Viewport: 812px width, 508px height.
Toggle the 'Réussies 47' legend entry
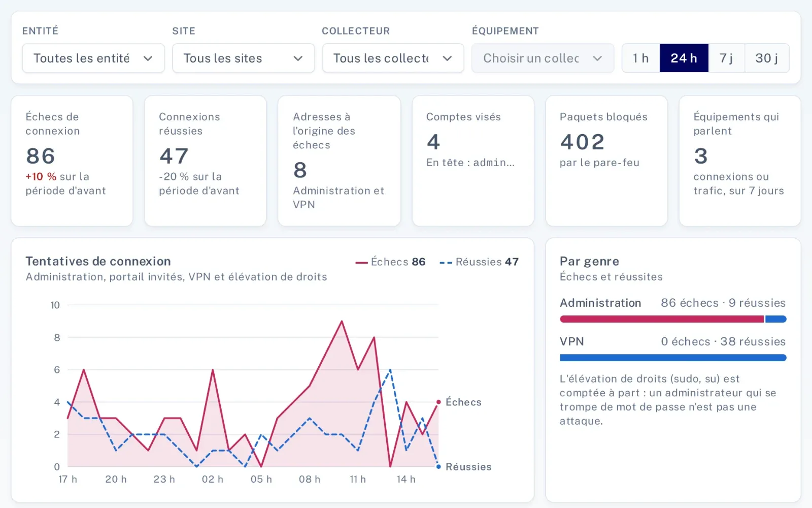coord(479,262)
